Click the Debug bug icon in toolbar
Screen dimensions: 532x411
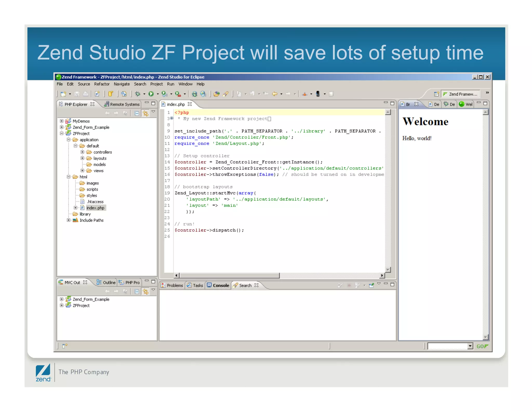pyautogui.click(x=138, y=94)
